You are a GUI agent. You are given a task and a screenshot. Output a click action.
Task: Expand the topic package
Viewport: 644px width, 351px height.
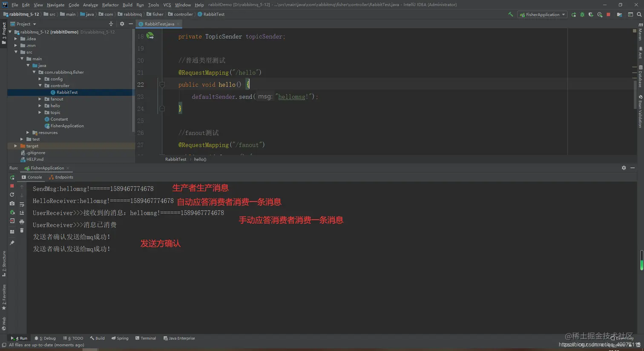pyautogui.click(x=40, y=113)
